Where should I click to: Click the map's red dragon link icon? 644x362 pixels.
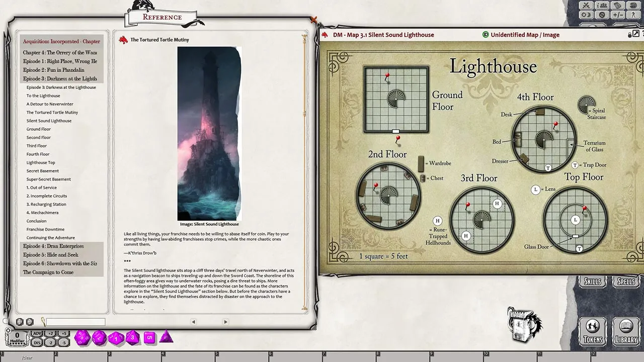[x=326, y=35]
